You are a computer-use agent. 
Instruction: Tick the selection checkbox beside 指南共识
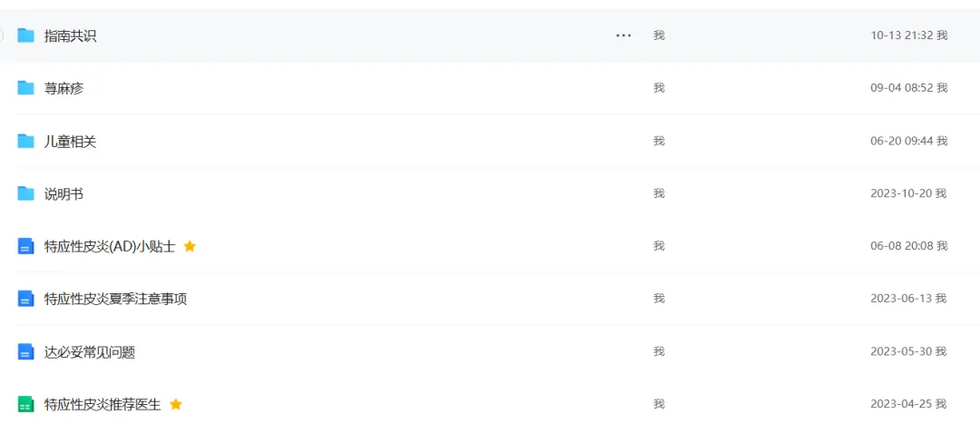pos(1,35)
